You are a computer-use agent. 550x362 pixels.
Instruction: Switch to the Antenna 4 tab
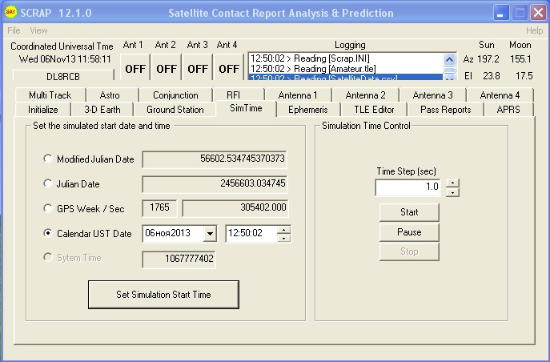point(500,95)
